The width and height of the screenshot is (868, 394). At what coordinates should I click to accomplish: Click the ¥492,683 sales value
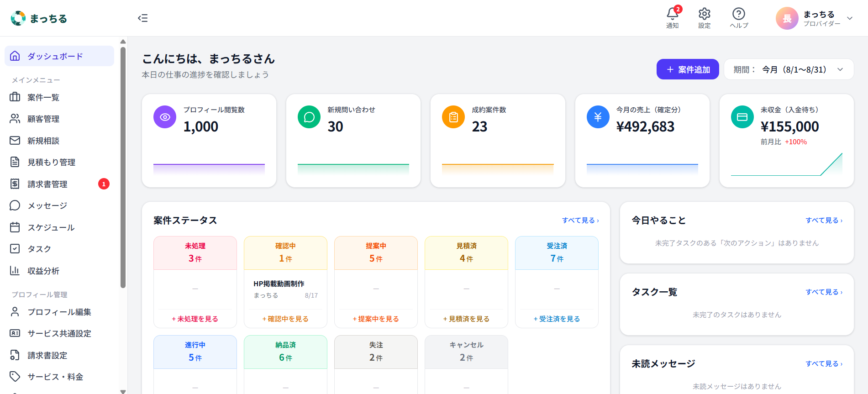pyautogui.click(x=645, y=126)
